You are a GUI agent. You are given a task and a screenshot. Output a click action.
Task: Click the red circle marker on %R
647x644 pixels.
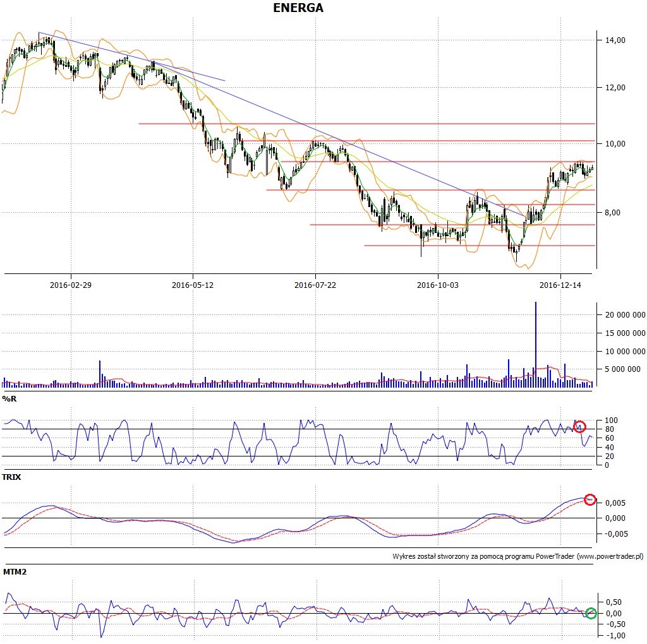click(580, 426)
